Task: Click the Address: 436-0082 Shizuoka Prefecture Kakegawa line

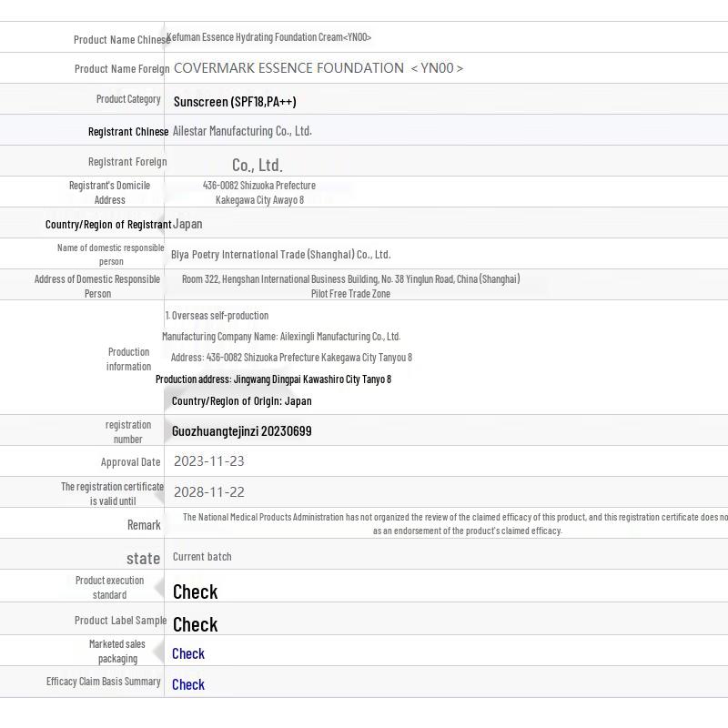Action: tap(291, 358)
